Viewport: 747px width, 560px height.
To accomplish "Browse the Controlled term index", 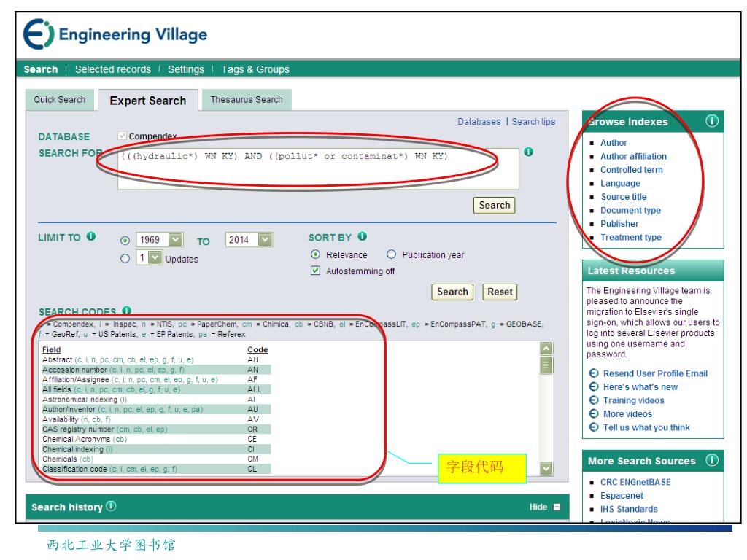I will click(x=631, y=169).
